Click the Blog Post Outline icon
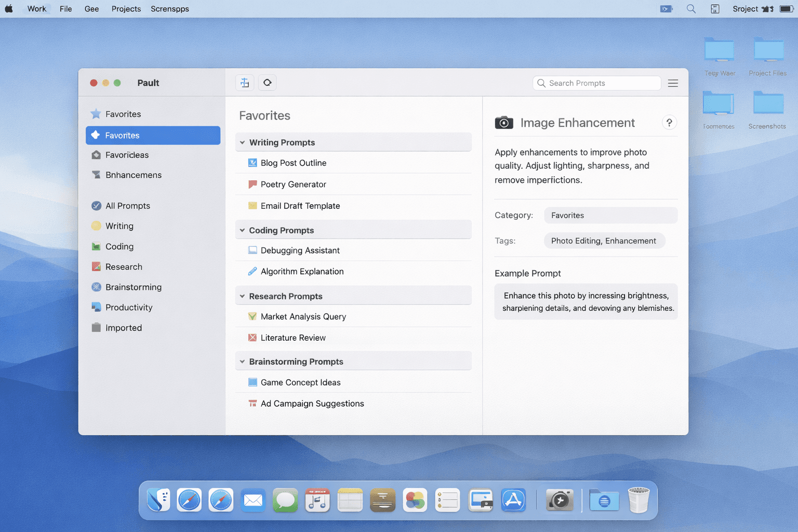Screen dimensions: 798x532 click(252, 163)
